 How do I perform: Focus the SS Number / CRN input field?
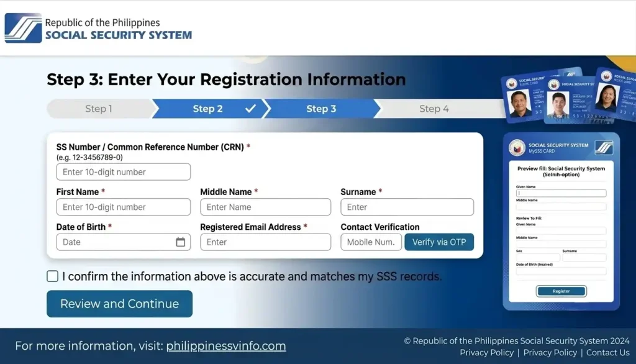pos(124,172)
